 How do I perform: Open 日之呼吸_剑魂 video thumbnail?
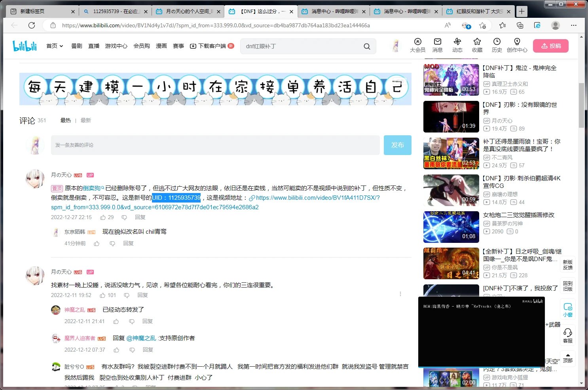(451, 263)
